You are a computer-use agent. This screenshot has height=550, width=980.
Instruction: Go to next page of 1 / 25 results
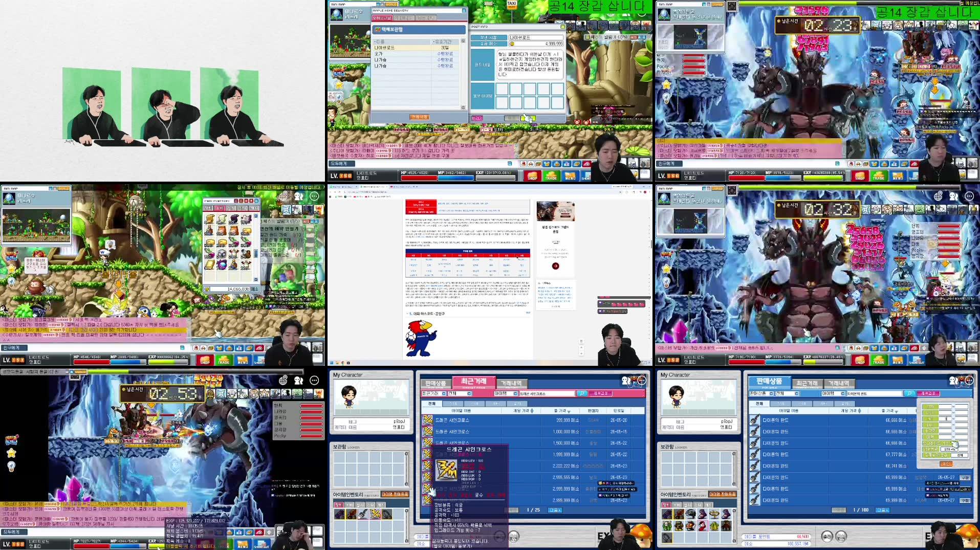(x=555, y=510)
